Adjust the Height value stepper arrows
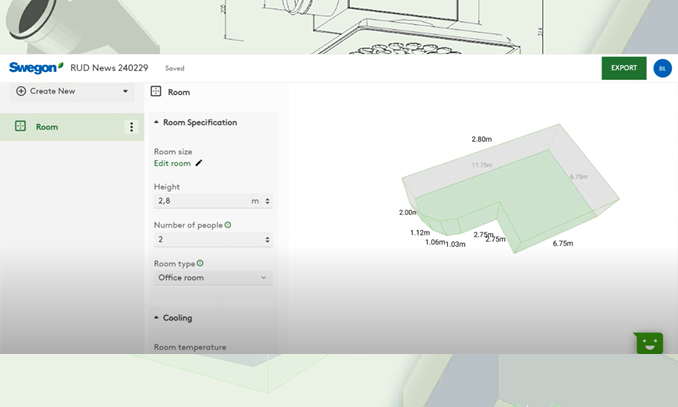The width and height of the screenshot is (678, 407). tap(267, 201)
